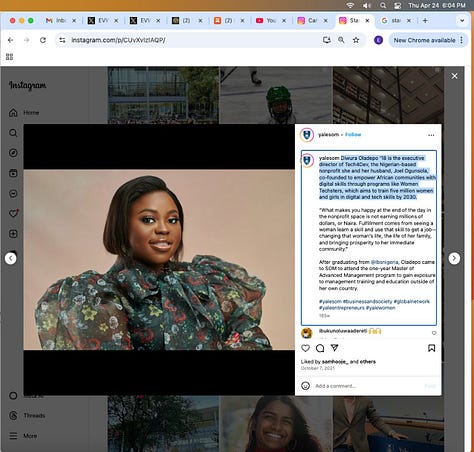
Task: Open #yalesom hashtag link
Action: point(330,301)
